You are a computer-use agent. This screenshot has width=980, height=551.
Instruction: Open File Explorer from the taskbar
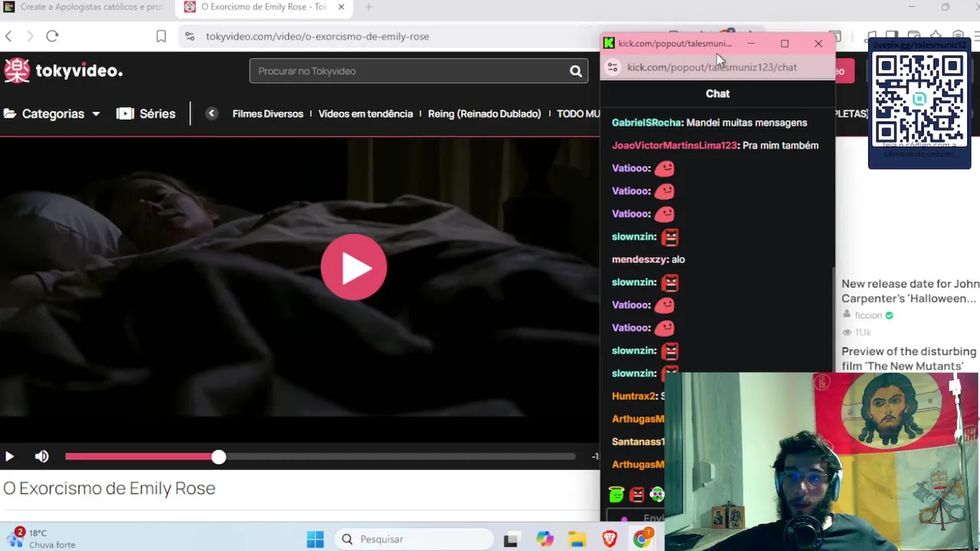pyautogui.click(x=577, y=540)
